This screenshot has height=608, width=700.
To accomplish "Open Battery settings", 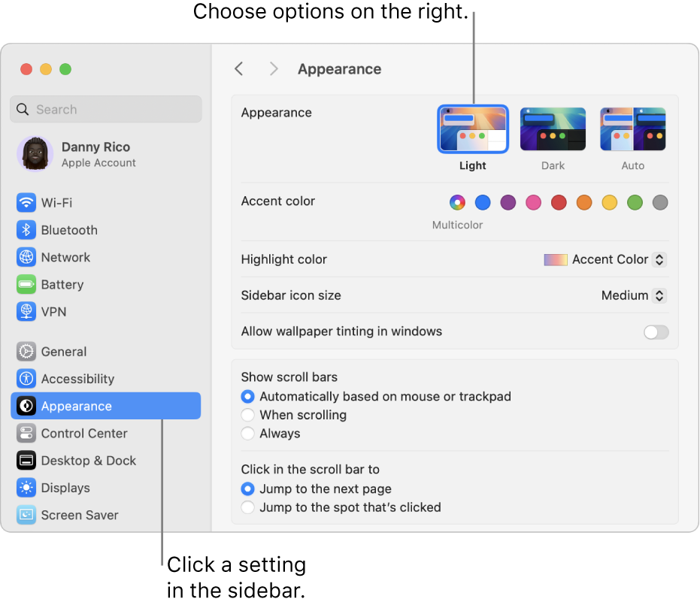I will pos(64,285).
